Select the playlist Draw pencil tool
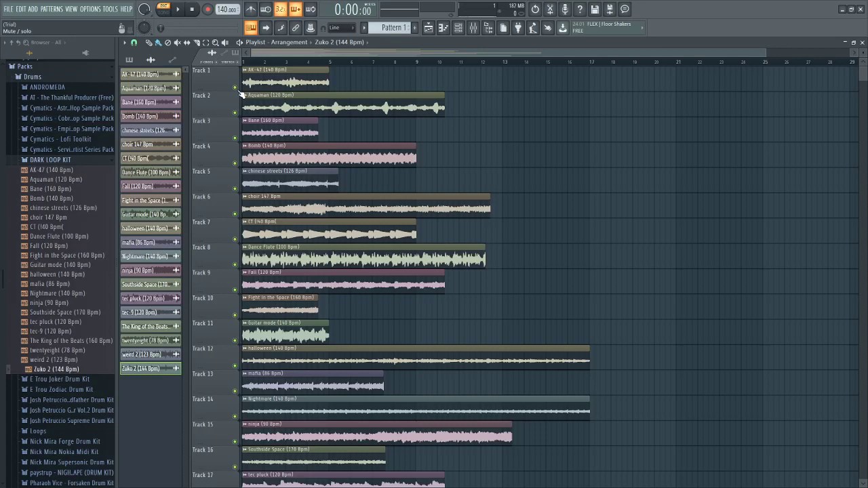This screenshot has width=868, height=488. (x=149, y=42)
